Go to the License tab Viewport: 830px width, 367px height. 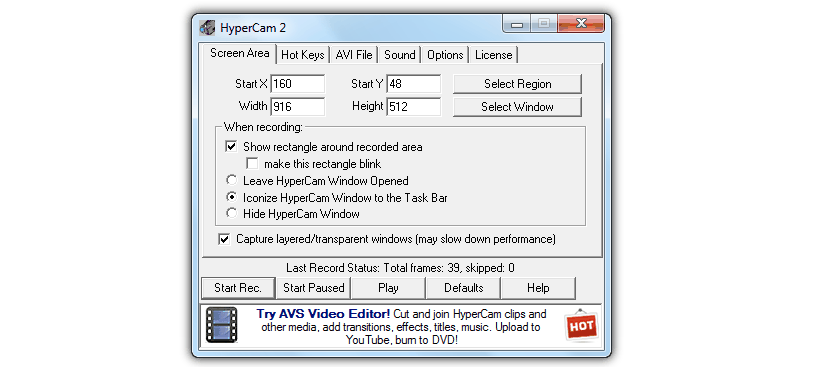pos(493,55)
